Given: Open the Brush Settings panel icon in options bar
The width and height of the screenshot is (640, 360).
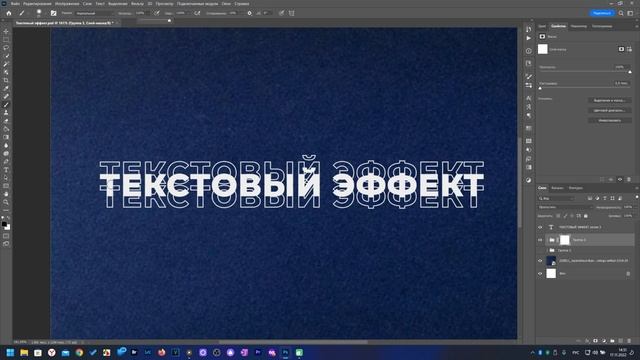Looking at the screenshot, I should (x=53, y=13).
